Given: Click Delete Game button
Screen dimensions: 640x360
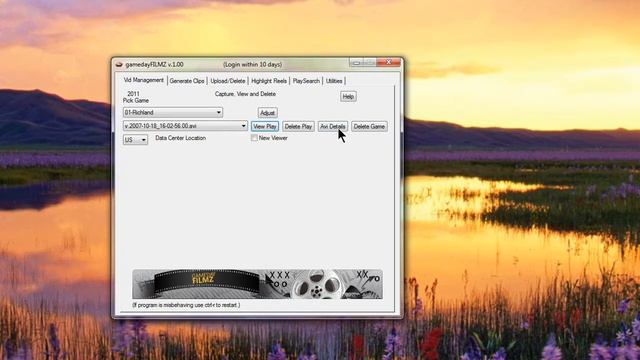Looking at the screenshot, I should (369, 127).
